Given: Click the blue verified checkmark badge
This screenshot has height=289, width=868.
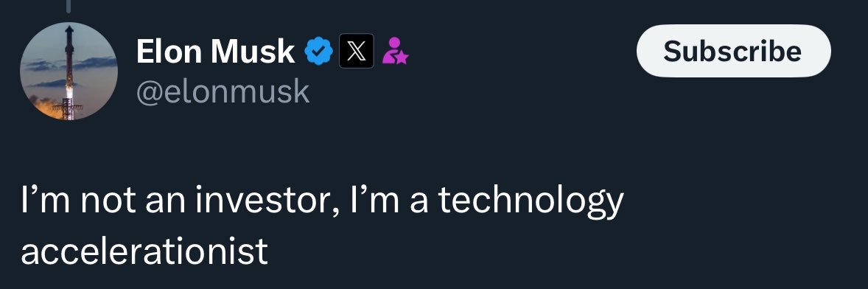Looking at the screenshot, I should coord(319,52).
